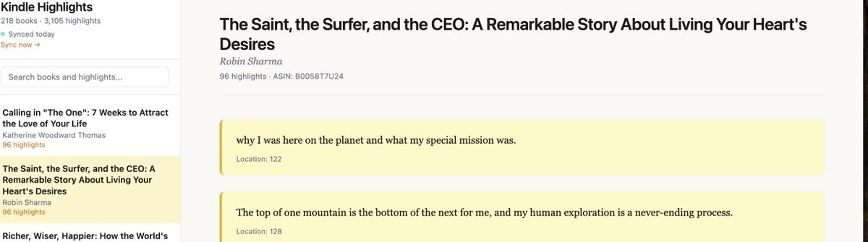
Task: Click italic Robin Sharma byline in main pane
Action: pos(251,61)
